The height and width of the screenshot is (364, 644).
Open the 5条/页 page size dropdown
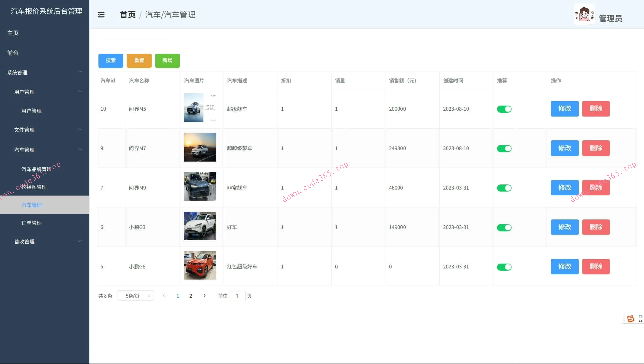pos(135,295)
